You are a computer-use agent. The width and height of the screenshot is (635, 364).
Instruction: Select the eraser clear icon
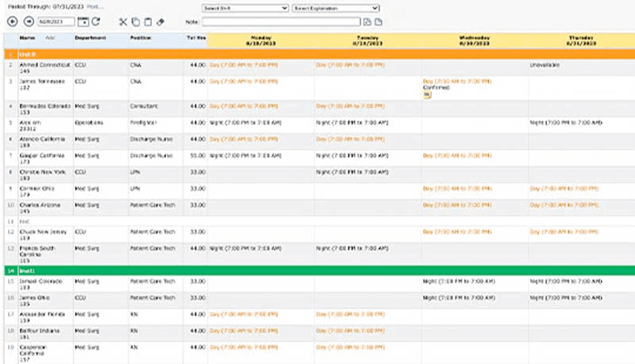pos(161,21)
